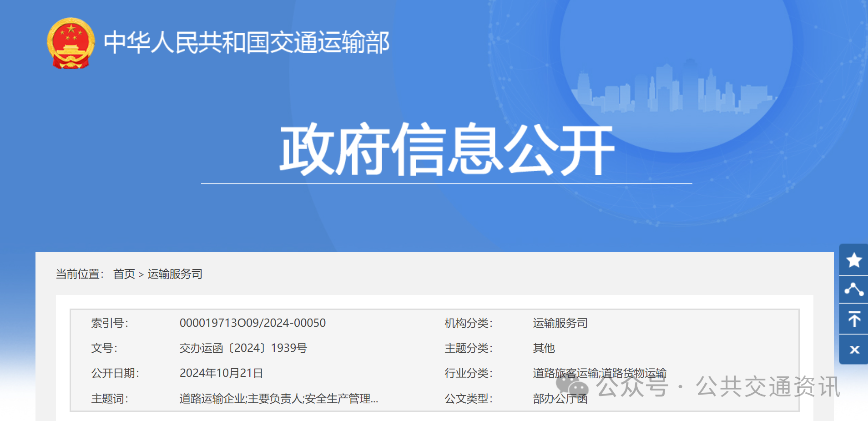The image size is (868, 421).
Task: Open the share icon in floating sidebar
Action: [x=853, y=289]
